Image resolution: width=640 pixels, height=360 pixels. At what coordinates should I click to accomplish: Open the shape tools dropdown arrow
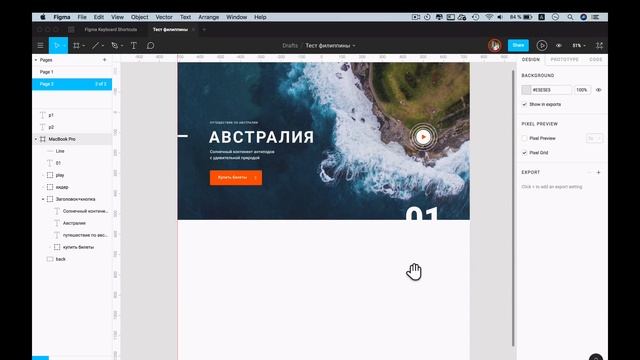point(103,46)
